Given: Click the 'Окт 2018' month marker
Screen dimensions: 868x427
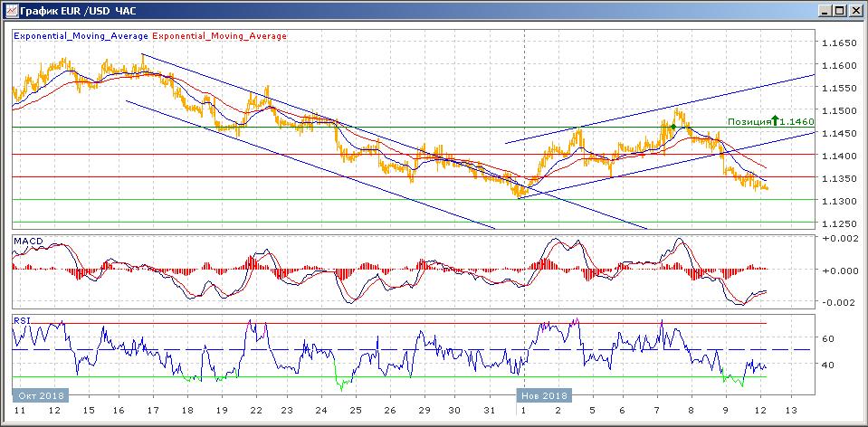Looking at the screenshot, I should click(x=40, y=396).
